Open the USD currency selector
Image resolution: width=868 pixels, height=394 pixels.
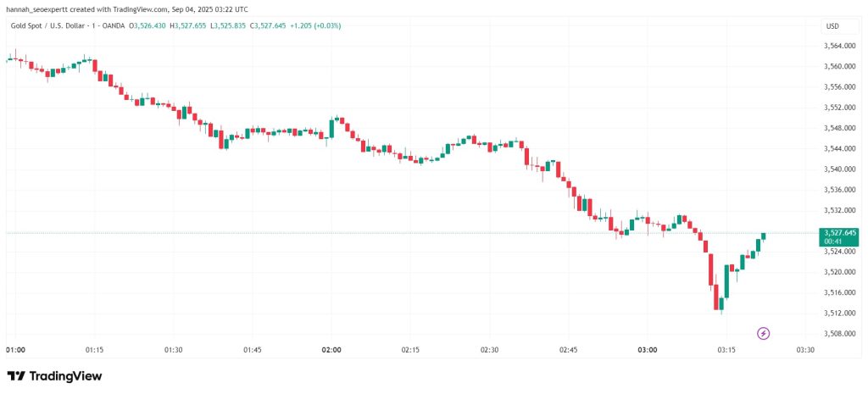[832, 26]
